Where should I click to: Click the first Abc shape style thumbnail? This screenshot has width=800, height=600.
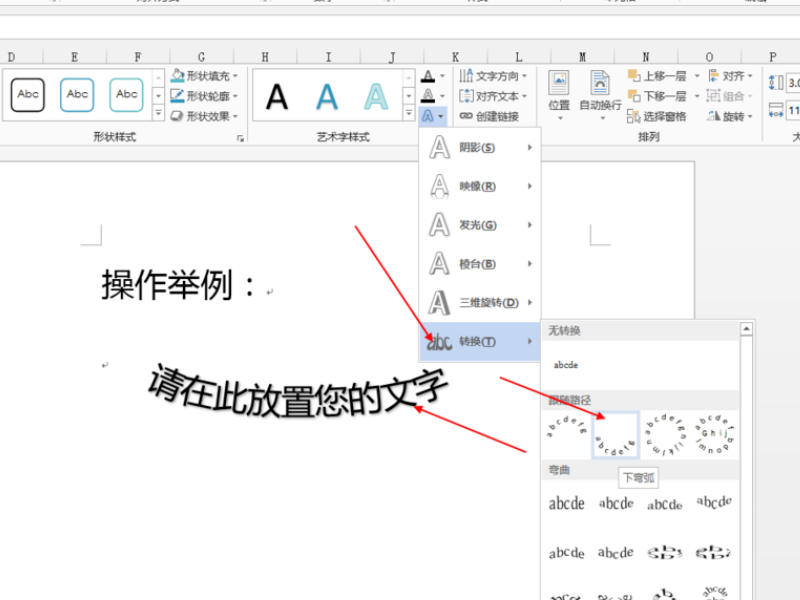click(x=27, y=95)
